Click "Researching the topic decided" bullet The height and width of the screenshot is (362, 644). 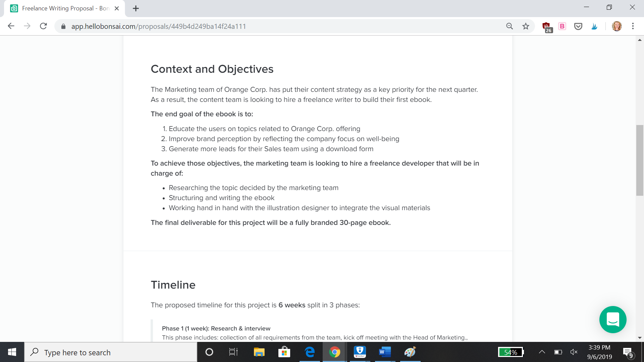click(x=254, y=188)
